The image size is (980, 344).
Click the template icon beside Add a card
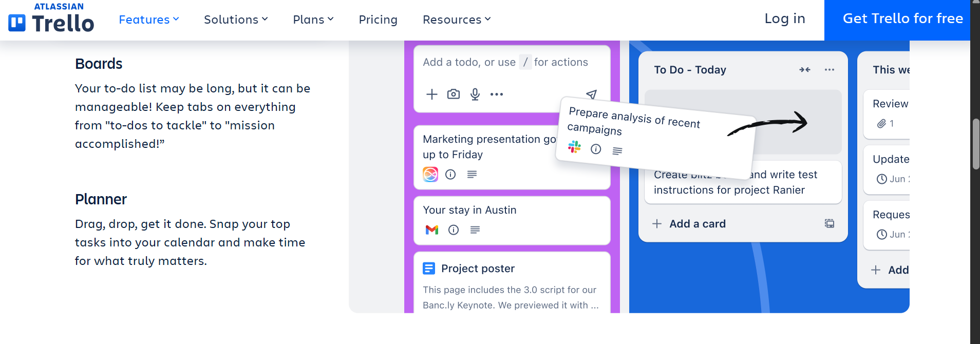[829, 224]
